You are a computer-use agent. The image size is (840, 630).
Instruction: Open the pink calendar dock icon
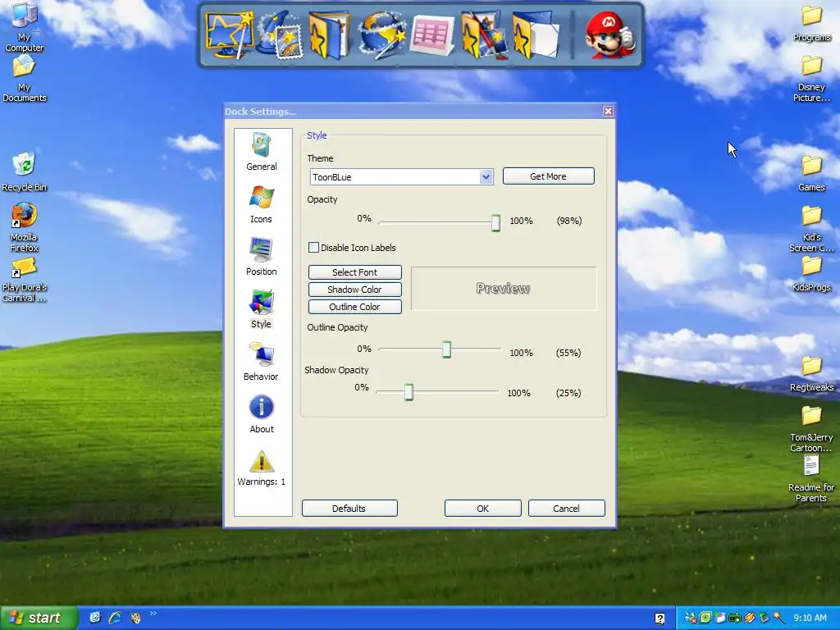[x=431, y=36]
